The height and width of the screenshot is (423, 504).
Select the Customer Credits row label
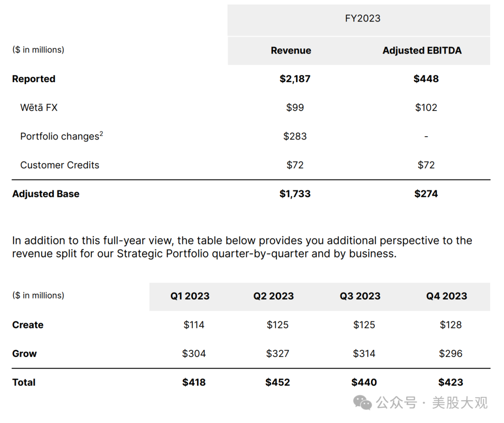pyautogui.click(x=60, y=165)
